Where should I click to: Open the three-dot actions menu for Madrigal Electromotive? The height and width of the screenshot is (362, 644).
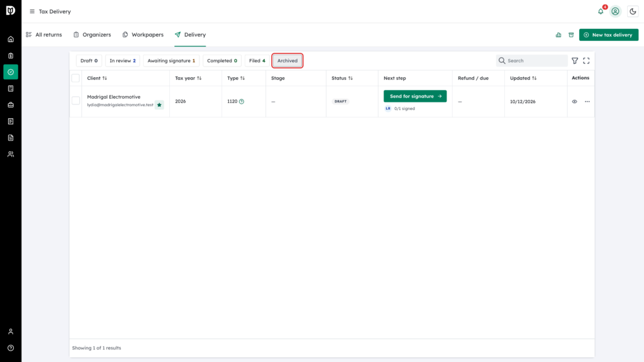[x=587, y=102]
